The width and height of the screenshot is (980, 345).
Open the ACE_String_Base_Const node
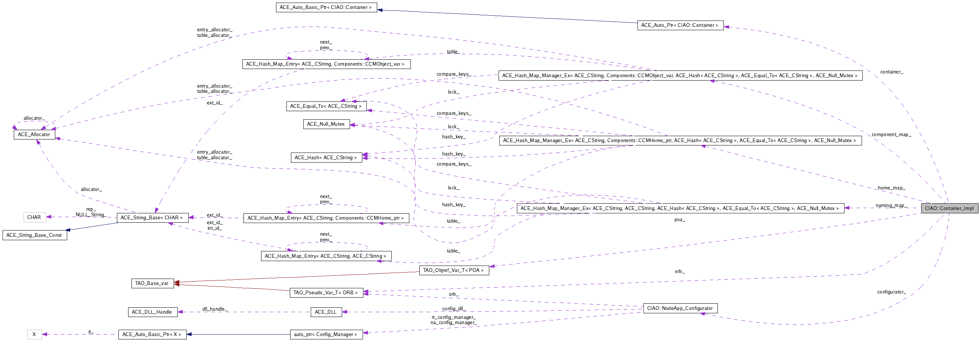click(x=35, y=235)
